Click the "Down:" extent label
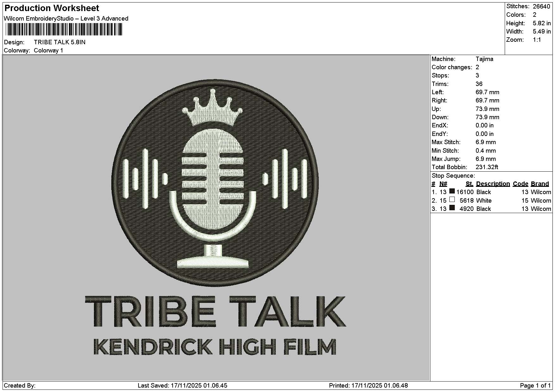Image resolution: width=555 pixels, height=392 pixels. point(440,117)
